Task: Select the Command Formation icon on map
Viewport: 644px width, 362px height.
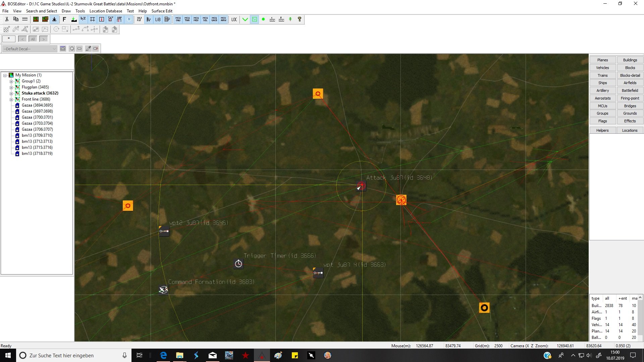Action: point(163,290)
